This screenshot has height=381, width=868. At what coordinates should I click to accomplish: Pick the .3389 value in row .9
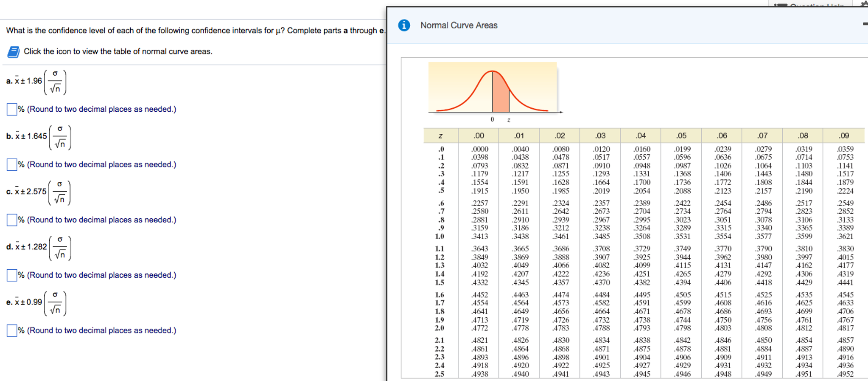(845, 228)
